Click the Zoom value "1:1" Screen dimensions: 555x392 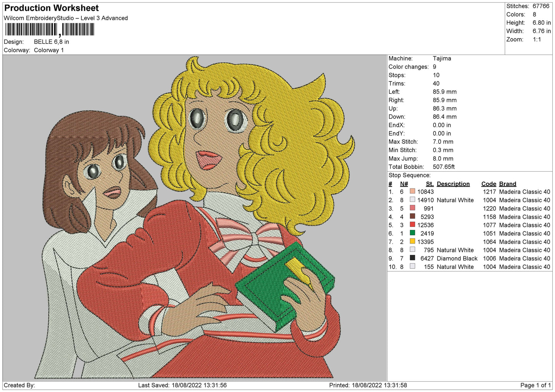[537, 40]
